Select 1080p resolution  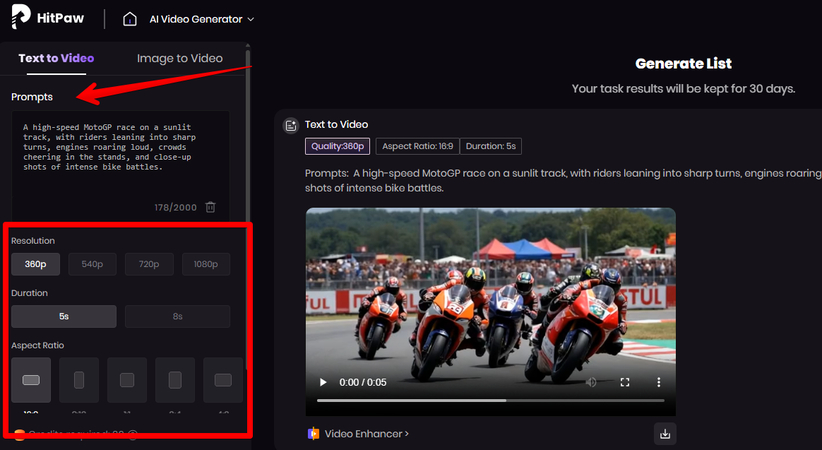pos(206,264)
